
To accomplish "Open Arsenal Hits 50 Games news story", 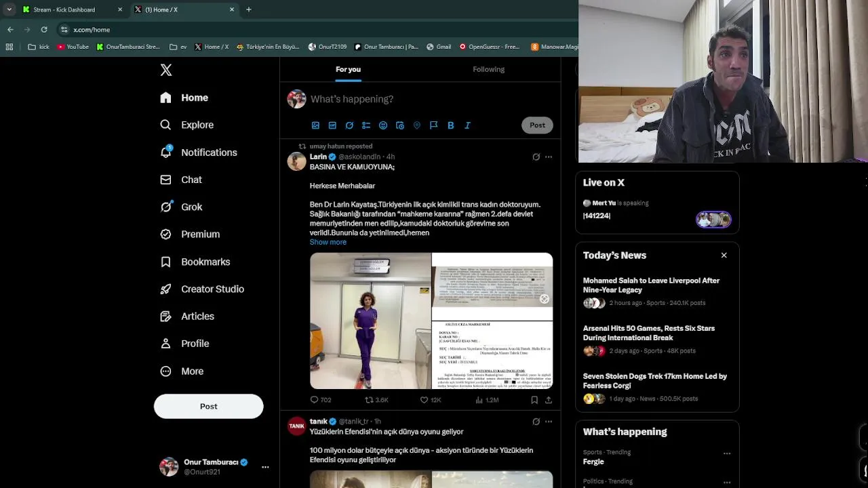I will point(657,340).
